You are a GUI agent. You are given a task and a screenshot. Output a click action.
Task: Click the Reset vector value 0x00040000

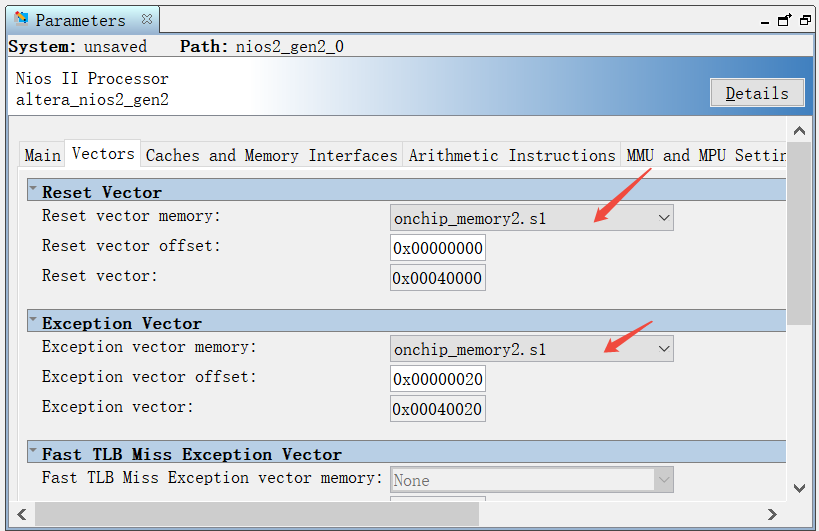pyautogui.click(x=438, y=278)
